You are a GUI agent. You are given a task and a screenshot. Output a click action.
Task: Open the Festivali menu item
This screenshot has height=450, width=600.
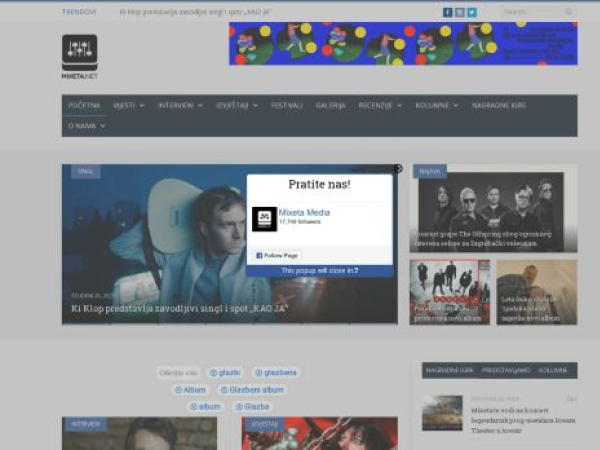point(287,105)
